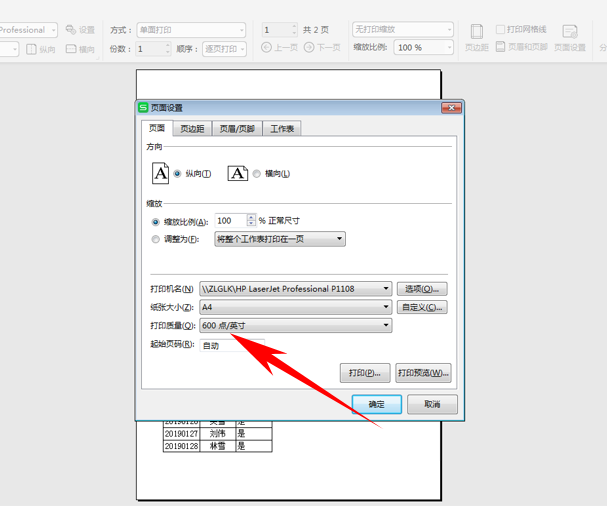Select 缩放比例(A) radio option
607x506 pixels.
(155, 222)
